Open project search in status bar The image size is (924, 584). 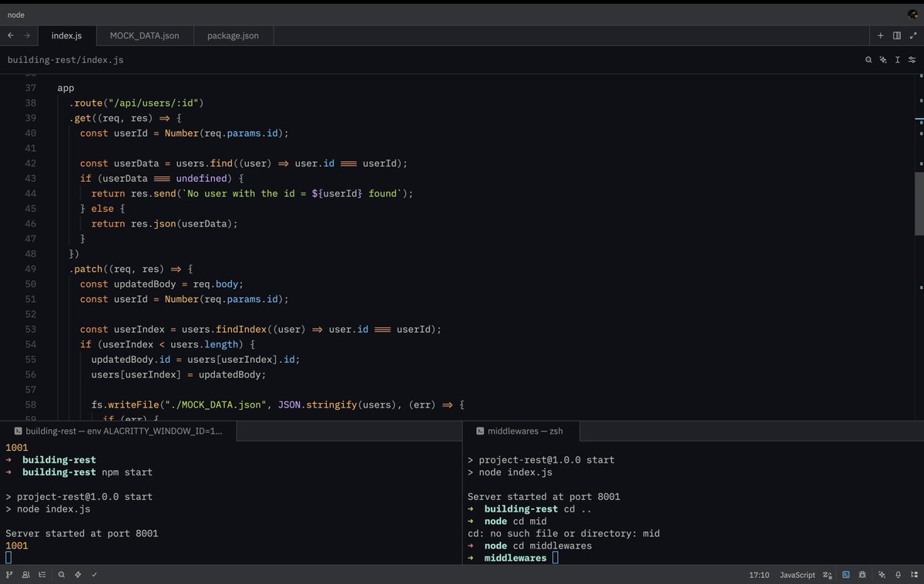pos(62,575)
